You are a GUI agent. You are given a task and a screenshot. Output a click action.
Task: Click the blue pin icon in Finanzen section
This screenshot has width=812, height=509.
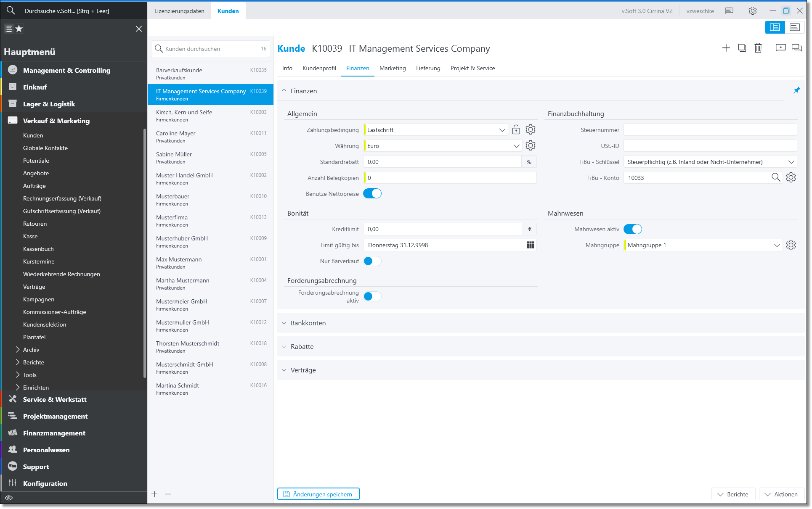click(x=796, y=90)
